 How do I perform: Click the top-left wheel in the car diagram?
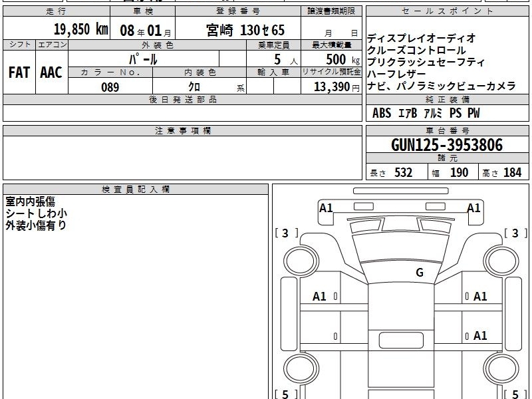coord(301,261)
